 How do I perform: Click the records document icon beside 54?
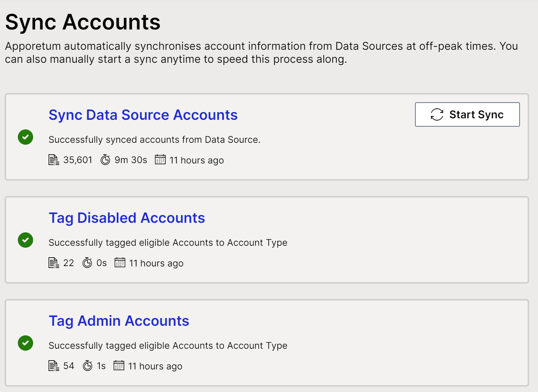[x=54, y=366]
